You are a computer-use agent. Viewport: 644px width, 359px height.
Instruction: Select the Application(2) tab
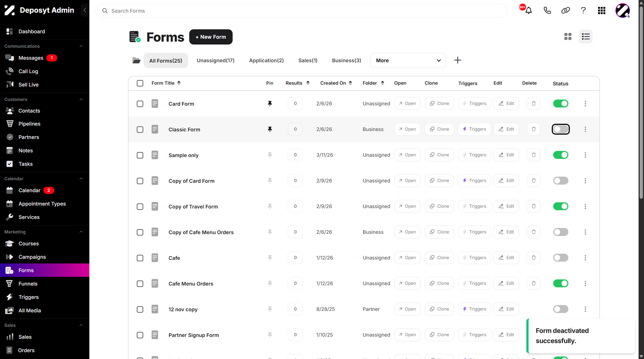click(x=266, y=60)
